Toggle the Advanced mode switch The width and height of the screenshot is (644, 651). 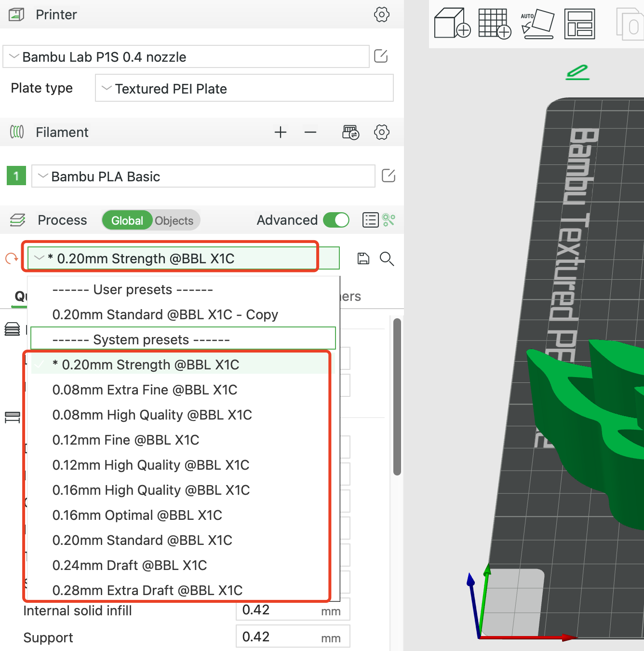[336, 220]
